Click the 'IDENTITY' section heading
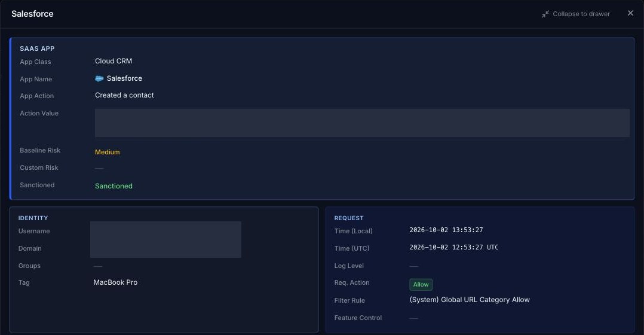Viewport: 644px width, 335px height. tap(33, 218)
